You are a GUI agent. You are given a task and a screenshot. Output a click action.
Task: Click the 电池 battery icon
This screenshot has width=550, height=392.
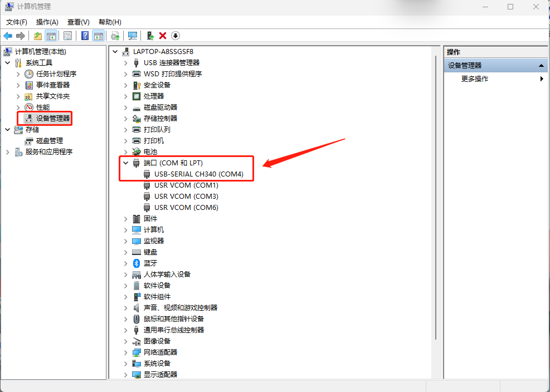click(x=137, y=152)
